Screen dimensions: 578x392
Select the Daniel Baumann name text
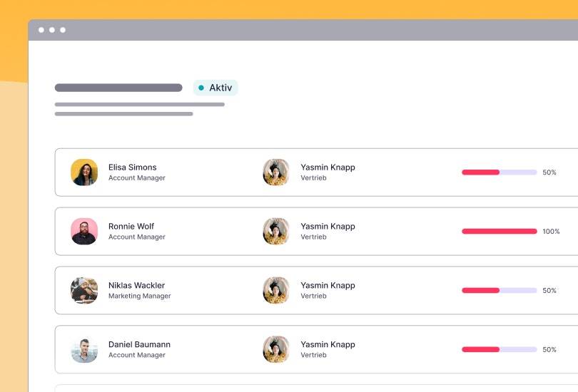(139, 345)
